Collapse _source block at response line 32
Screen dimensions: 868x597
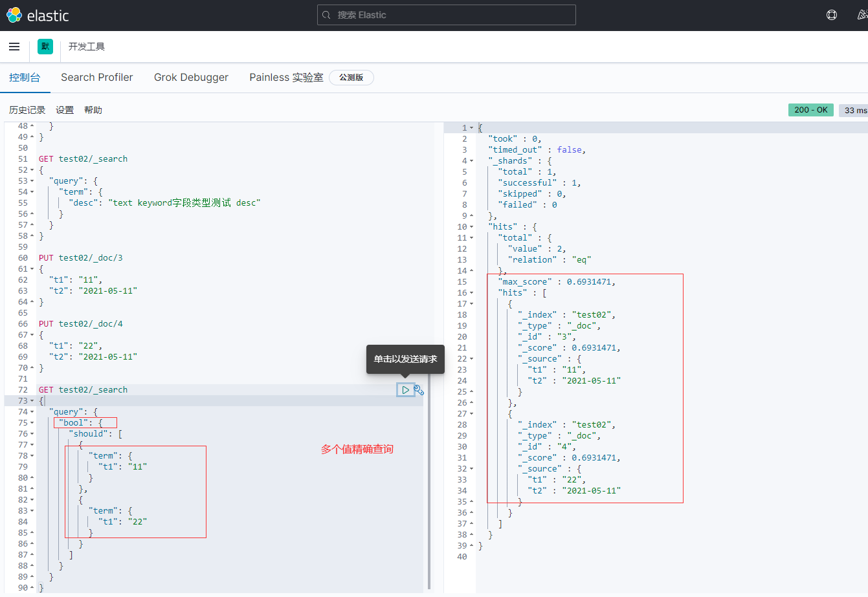click(471, 469)
